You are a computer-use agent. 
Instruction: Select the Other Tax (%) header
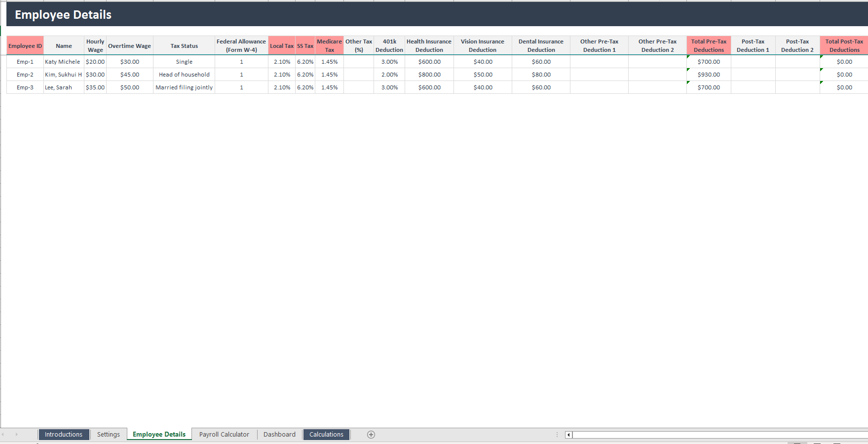point(359,45)
